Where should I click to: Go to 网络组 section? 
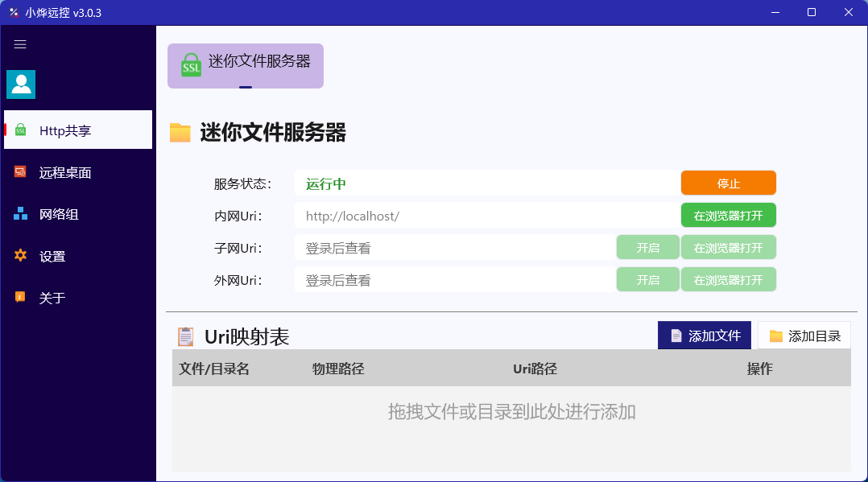coord(78,213)
